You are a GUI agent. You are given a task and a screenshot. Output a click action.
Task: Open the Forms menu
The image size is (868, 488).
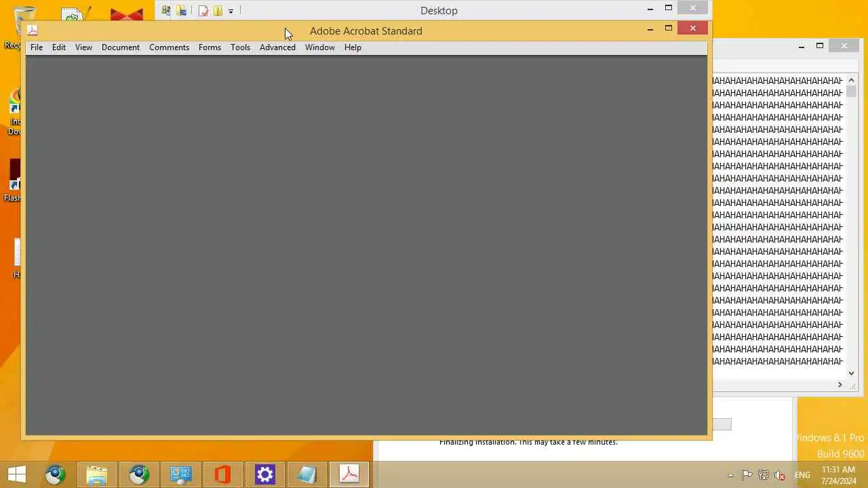(210, 47)
